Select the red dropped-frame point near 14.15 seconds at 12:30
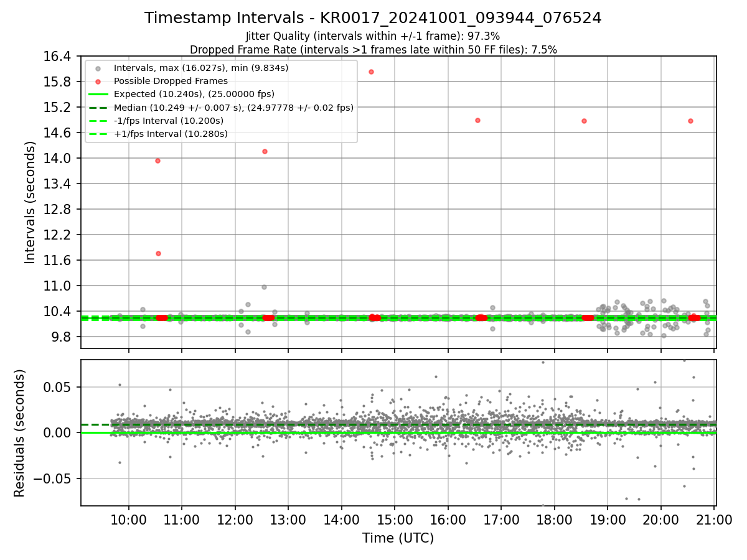This screenshot has width=747, height=560. pos(265,151)
